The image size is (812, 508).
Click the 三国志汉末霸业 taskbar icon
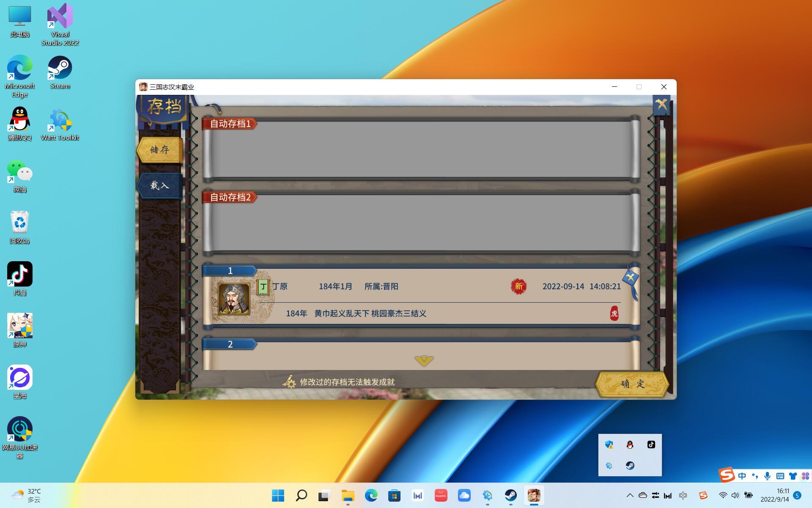click(534, 495)
